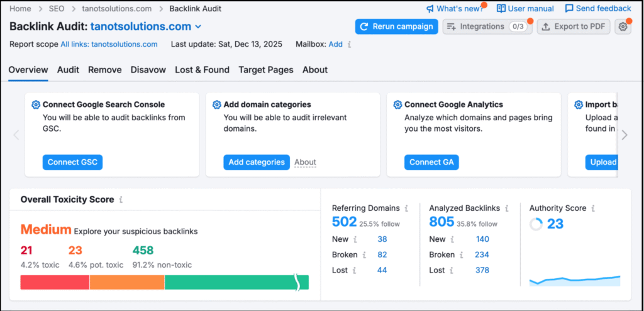
Task: Click the info icon beside Referring Domains
Action: point(406,208)
